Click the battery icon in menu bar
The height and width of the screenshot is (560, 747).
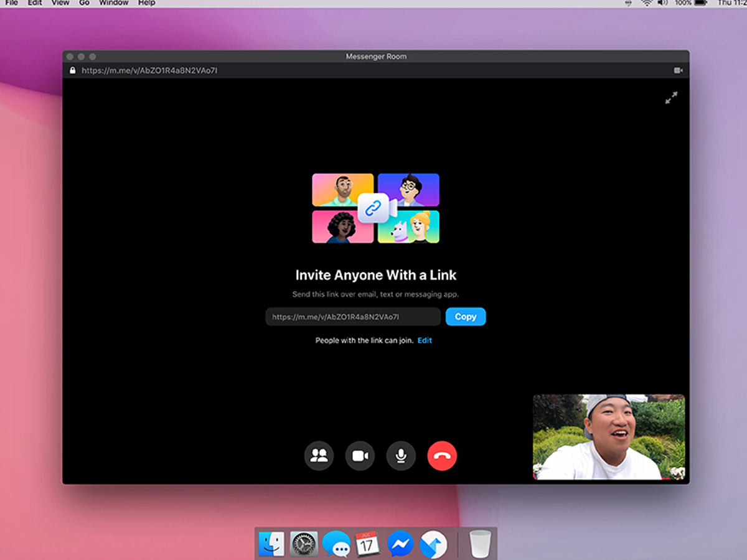[x=702, y=3]
